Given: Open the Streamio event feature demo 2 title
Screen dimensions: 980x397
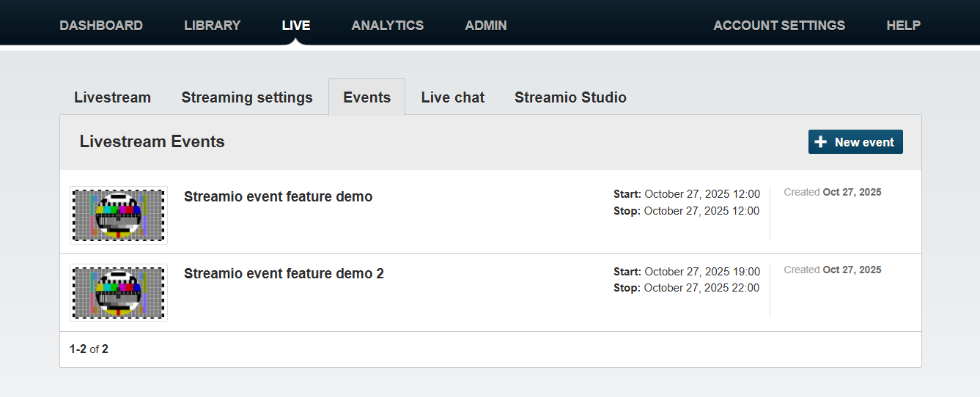Looking at the screenshot, I should tap(284, 273).
